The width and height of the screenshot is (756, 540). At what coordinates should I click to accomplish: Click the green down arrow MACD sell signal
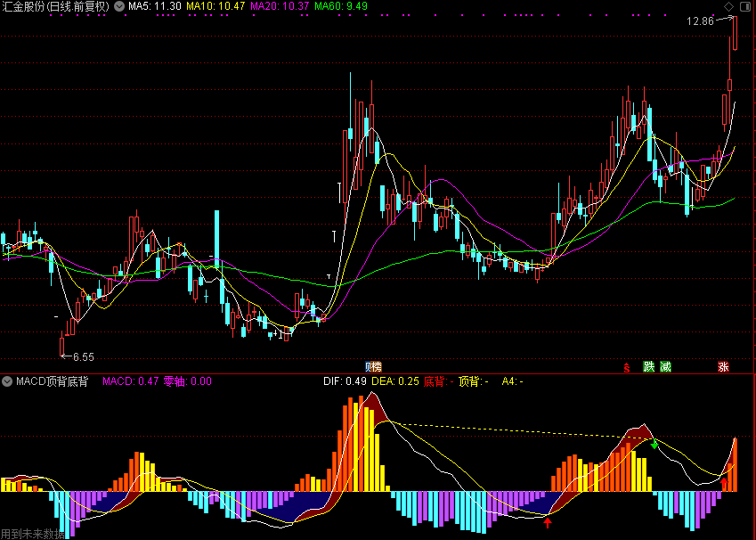pos(654,444)
